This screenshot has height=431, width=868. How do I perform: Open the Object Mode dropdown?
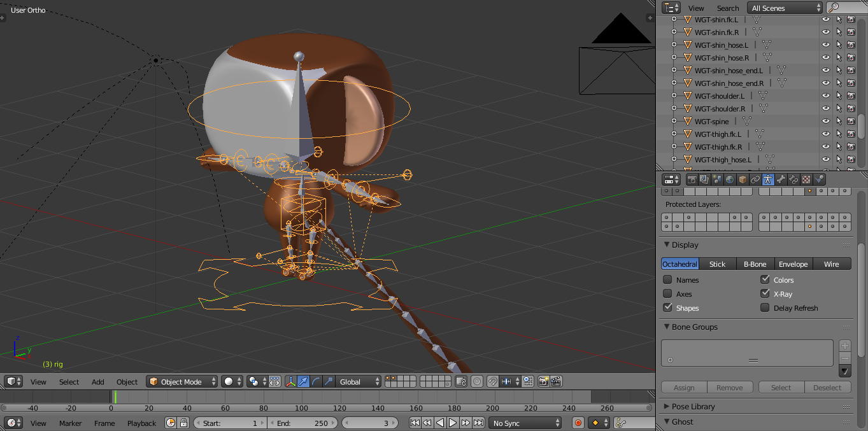(x=181, y=381)
